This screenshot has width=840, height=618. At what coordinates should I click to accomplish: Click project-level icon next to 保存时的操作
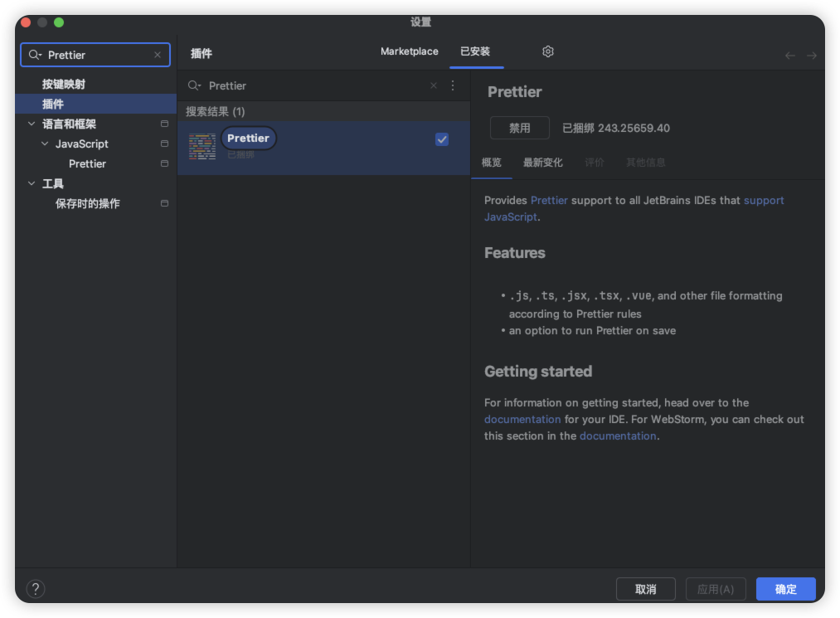164,203
